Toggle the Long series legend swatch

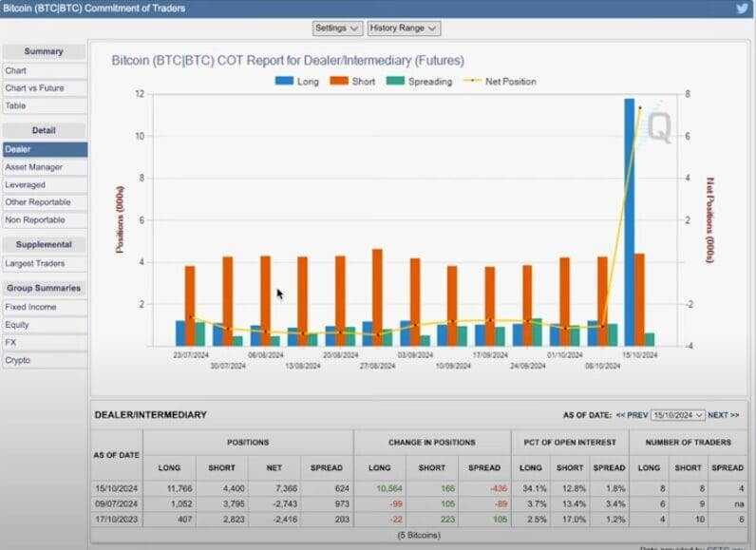[x=284, y=81]
